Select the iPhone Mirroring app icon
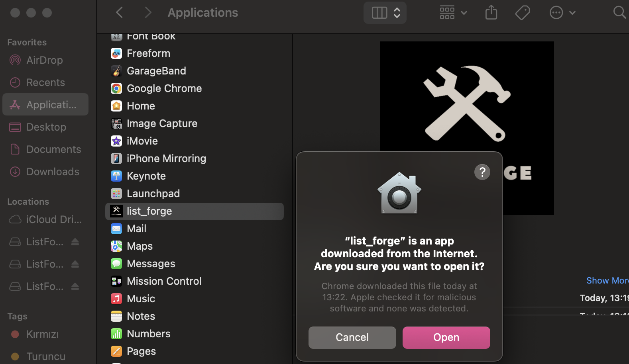The height and width of the screenshot is (364, 629). coord(116,159)
